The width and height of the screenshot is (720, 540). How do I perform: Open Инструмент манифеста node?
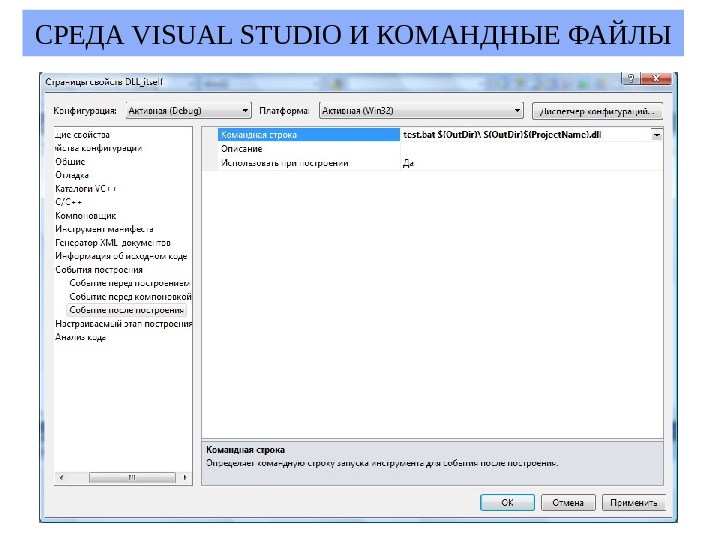[x=104, y=229]
